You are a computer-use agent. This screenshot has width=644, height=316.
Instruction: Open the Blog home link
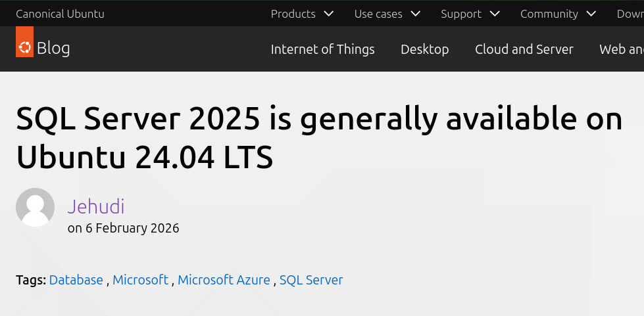(53, 49)
